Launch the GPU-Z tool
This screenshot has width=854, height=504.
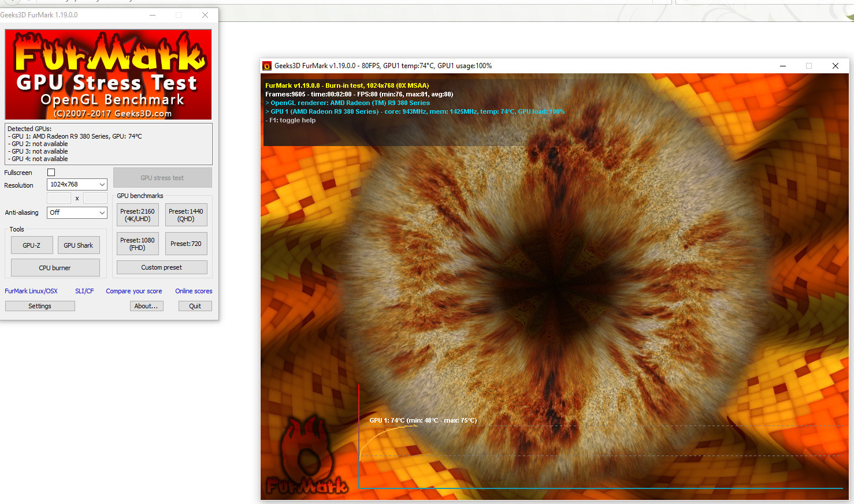coord(32,245)
